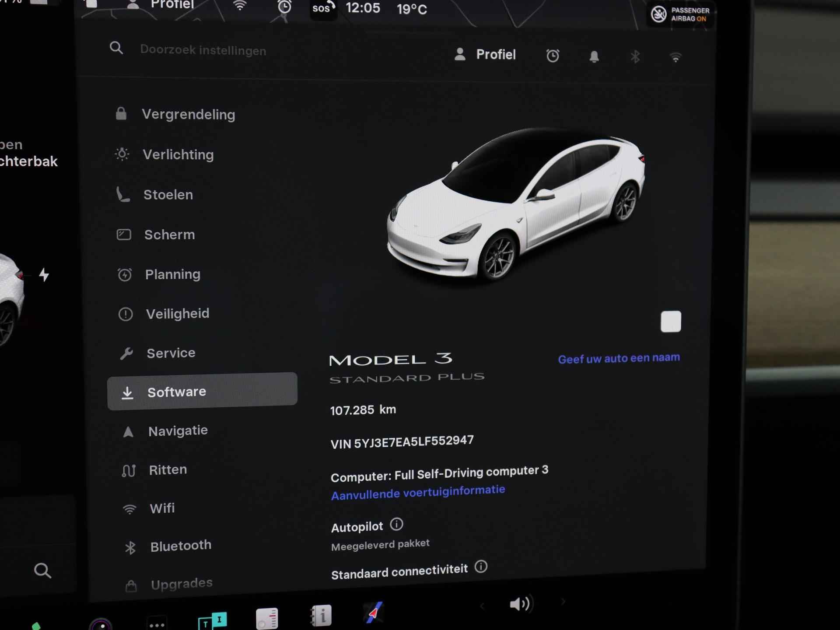The height and width of the screenshot is (630, 840).
Task: Click the 107.285 km odometer value
Action: pos(363,410)
